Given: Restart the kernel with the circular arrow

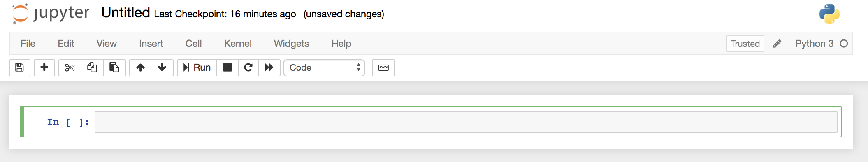Looking at the screenshot, I should click(248, 67).
